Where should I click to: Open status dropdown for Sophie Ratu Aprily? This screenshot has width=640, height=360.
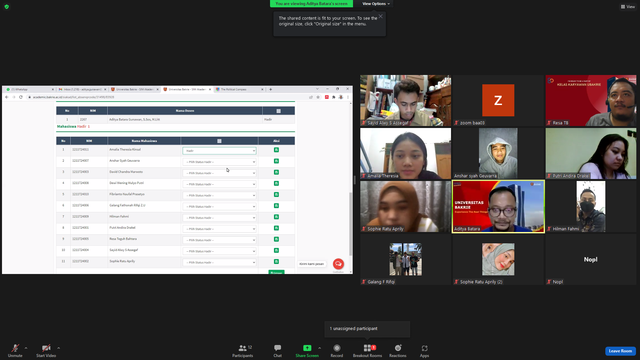220,262
